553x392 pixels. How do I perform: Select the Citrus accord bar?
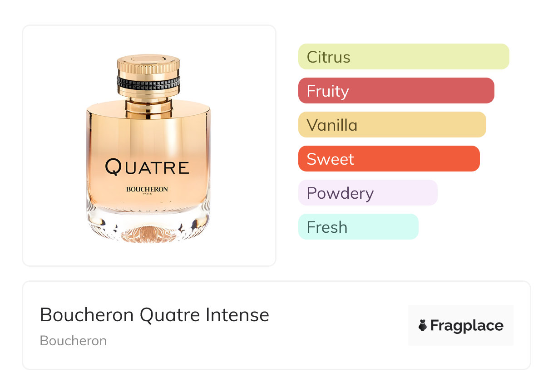coord(404,57)
